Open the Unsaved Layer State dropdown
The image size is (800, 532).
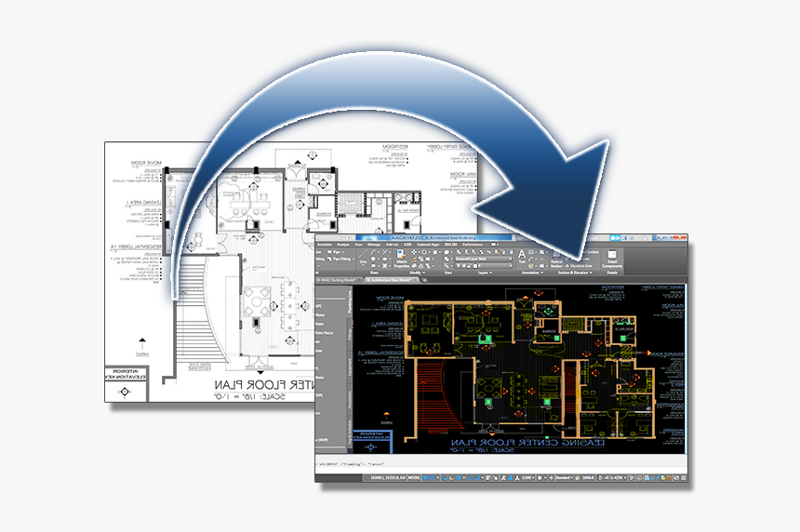[483, 259]
